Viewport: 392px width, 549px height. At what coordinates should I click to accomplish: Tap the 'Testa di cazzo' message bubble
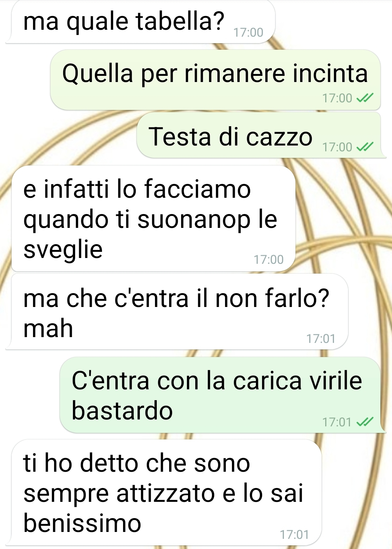click(260, 135)
